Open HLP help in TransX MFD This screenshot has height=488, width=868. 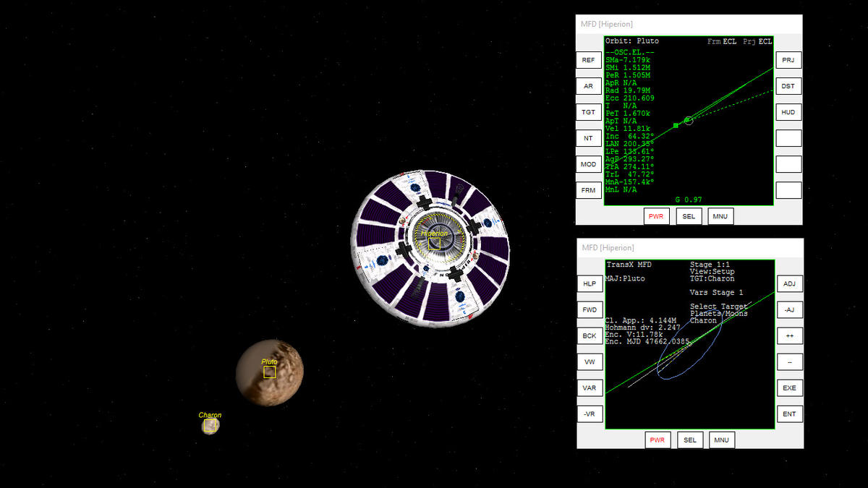590,284
